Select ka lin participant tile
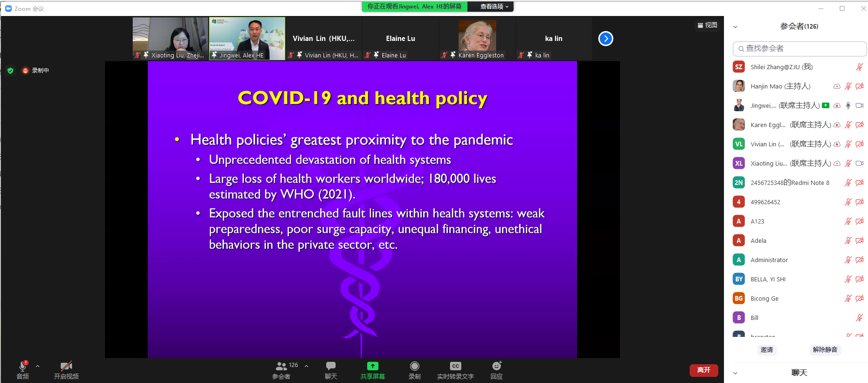Viewport: 868px width, 383px height. (554, 39)
